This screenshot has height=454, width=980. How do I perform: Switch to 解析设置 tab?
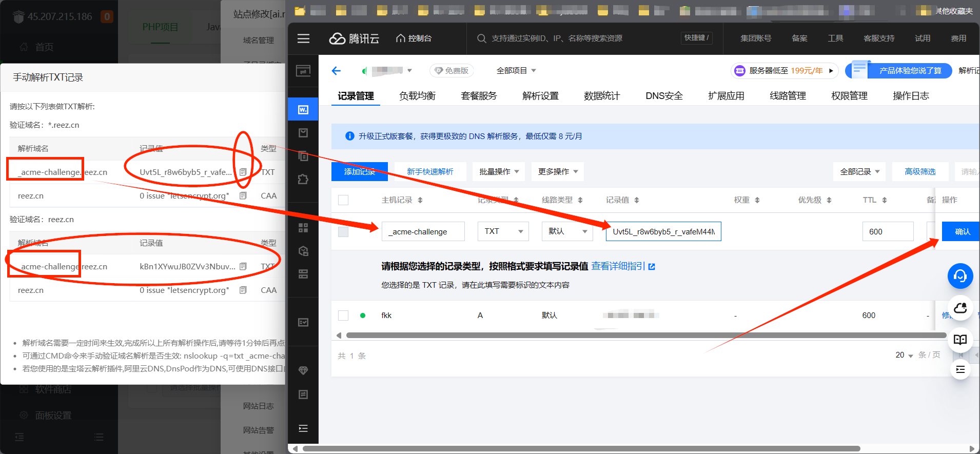click(540, 96)
